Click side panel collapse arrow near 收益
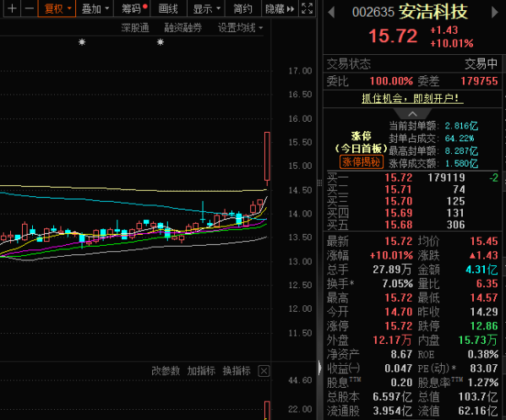Image resolution: width=506 pixels, height=420 pixels. click(320, 368)
